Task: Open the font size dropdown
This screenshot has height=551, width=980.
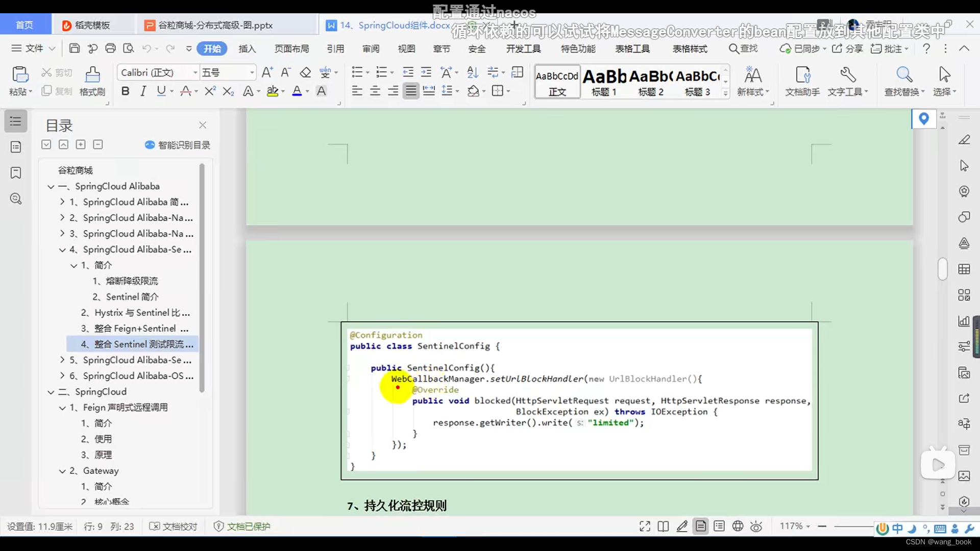Action: point(252,72)
